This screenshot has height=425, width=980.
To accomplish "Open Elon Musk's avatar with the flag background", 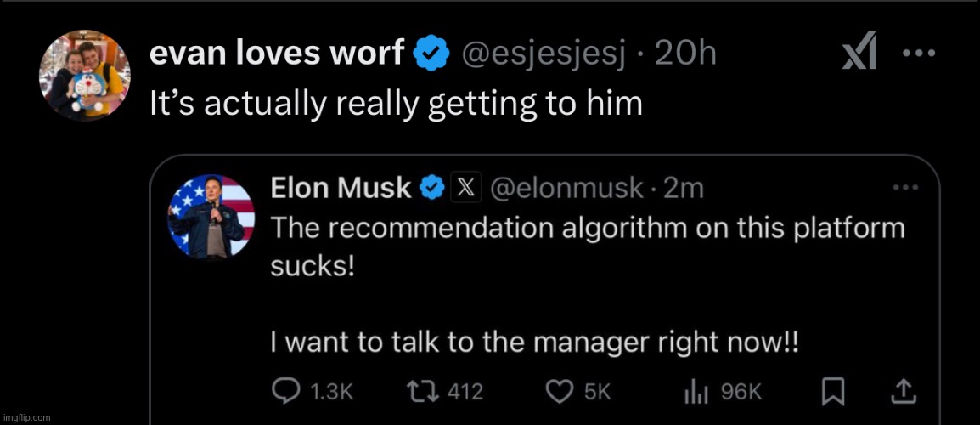I will click(211, 216).
